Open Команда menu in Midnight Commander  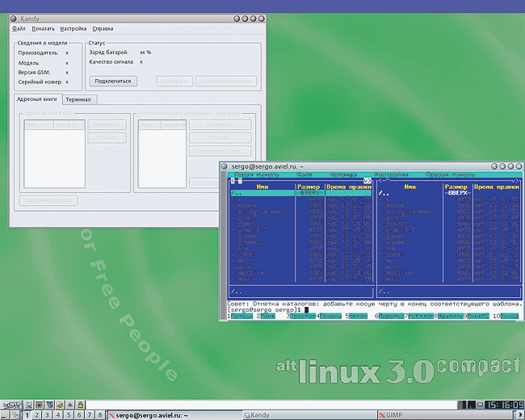pyautogui.click(x=343, y=174)
